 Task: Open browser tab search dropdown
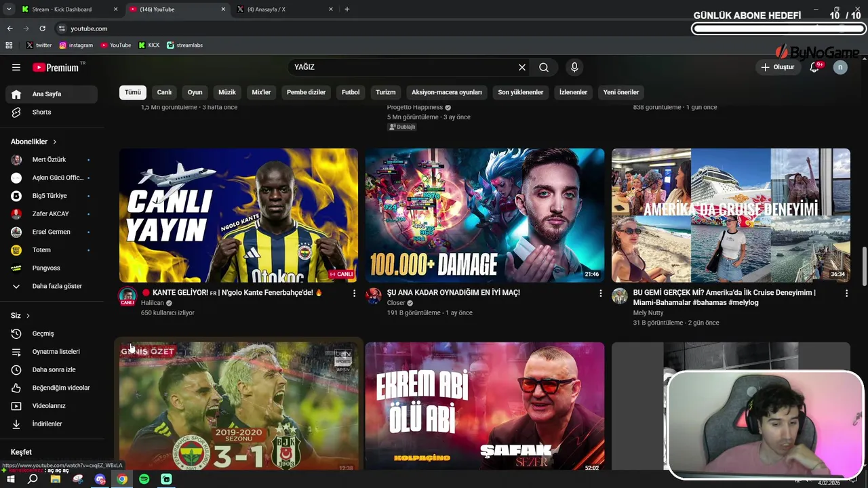(9, 9)
